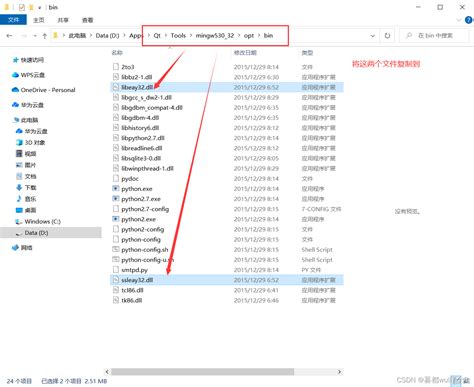
Task: Click the Tools breadcrumb segment
Action: (x=178, y=35)
